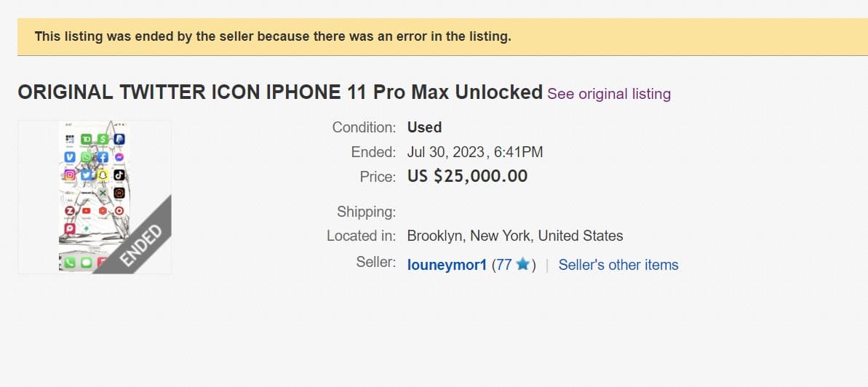Click the green Phone dock icon in photo
868x387 pixels.
[71, 263]
